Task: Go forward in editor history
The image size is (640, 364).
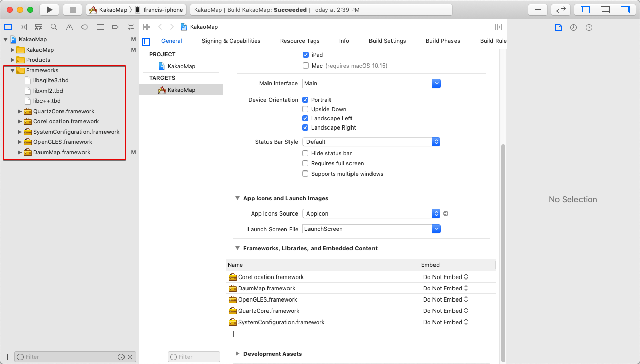Action: [x=172, y=27]
